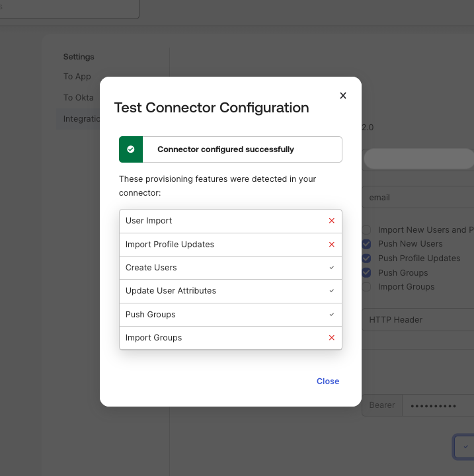Click the Test Connector Configuration heading

[x=212, y=108]
